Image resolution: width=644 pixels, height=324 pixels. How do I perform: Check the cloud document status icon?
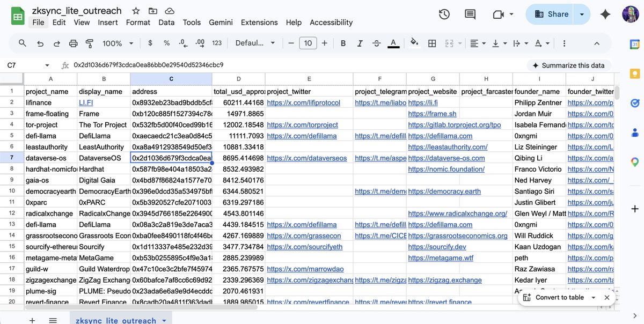pyautogui.click(x=170, y=11)
